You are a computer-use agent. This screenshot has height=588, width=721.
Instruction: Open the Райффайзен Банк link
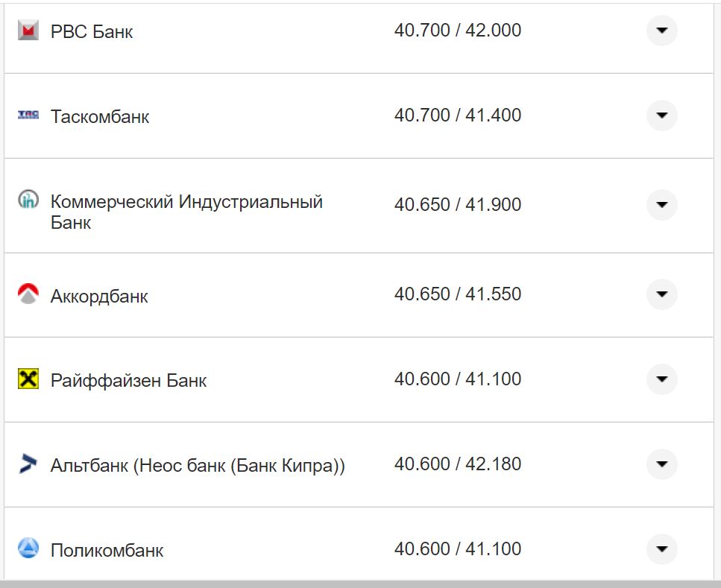128,381
